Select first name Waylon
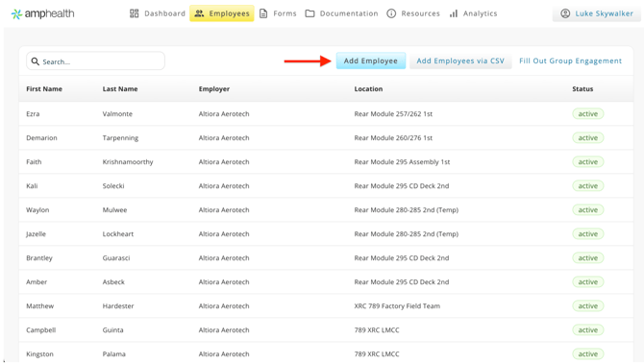Image resolution: width=644 pixels, height=364 pixels. click(37, 209)
